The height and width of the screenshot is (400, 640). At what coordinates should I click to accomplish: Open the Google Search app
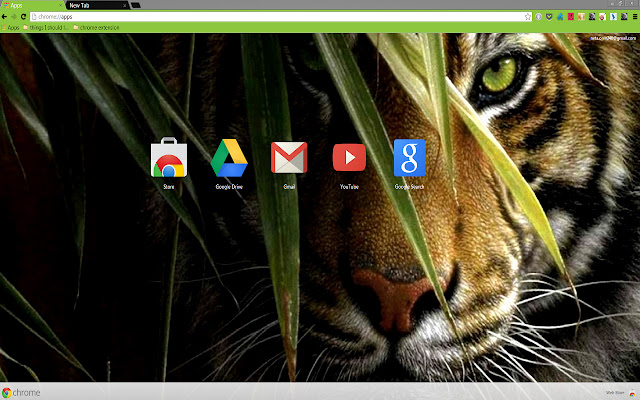pos(409,158)
